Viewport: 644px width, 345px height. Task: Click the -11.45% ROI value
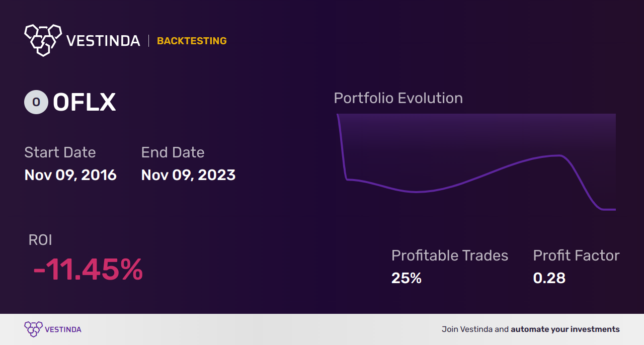pos(88,270)
